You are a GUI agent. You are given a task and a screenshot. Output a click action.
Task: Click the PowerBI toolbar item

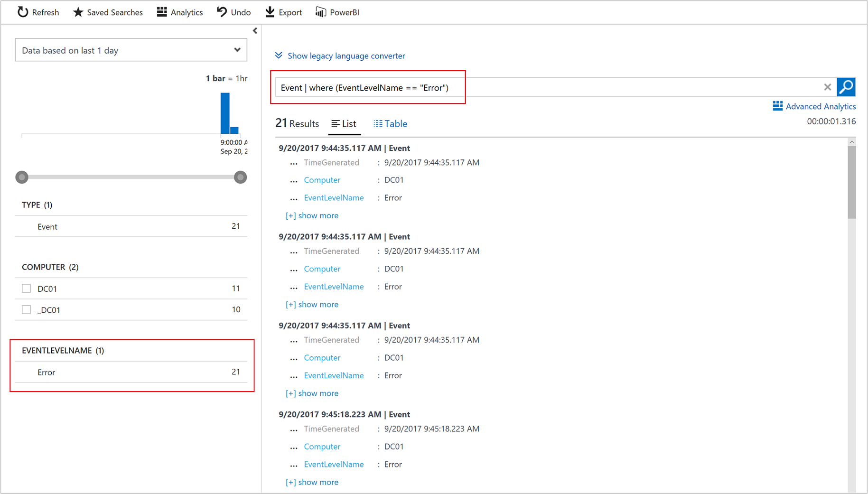[x=337, y=12]
